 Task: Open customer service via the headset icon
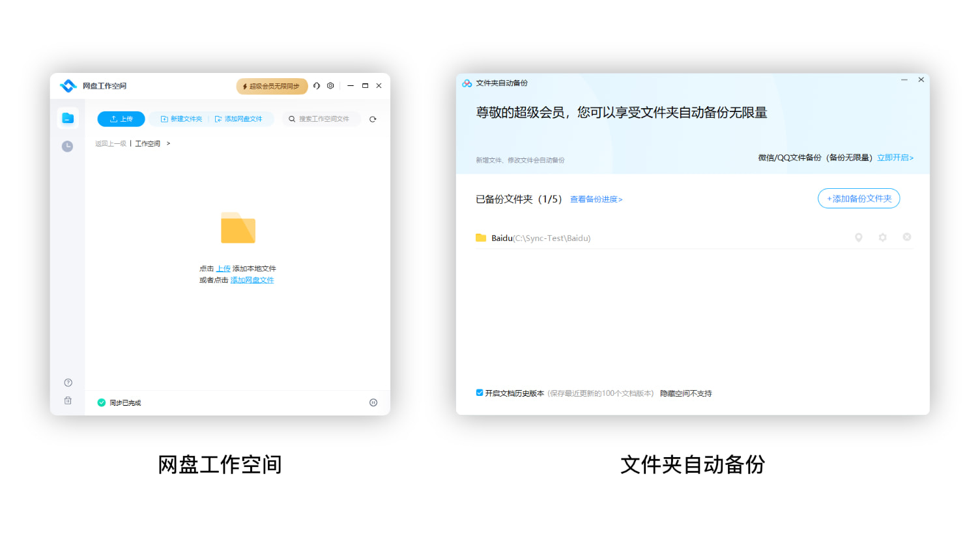click(x=316, y=85)
